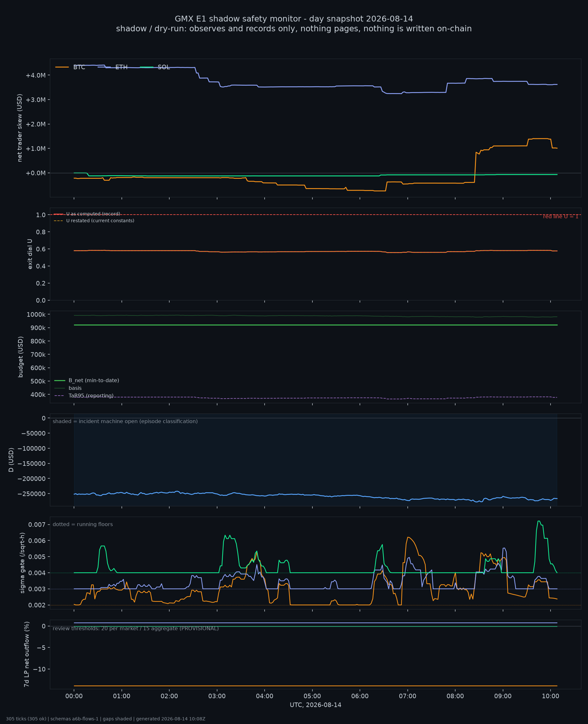Click the '0.002' sigma tick label
588x724 pixels.
(37, 605)
